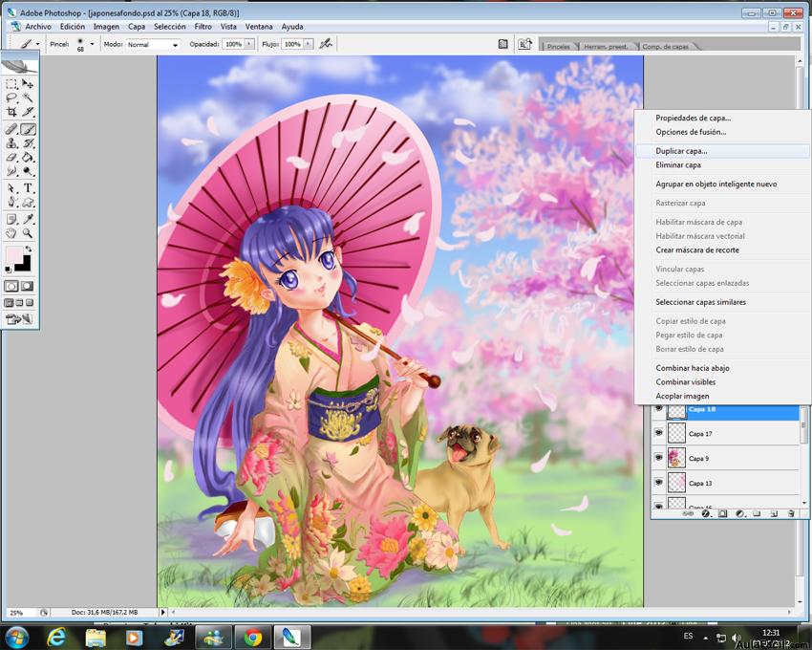Switch to Quick Mask Mode
The height and width of the screenshot is (650, 812).
tap(27, 286)
